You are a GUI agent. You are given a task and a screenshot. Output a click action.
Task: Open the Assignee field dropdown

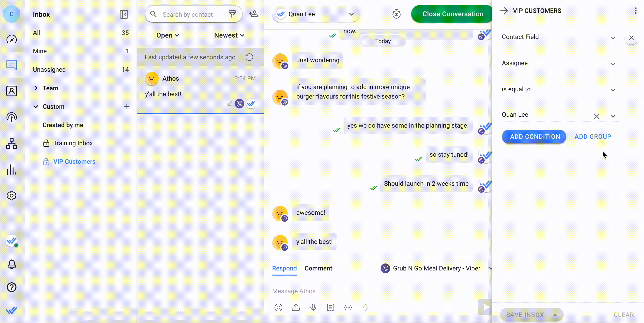coord(560,63)
